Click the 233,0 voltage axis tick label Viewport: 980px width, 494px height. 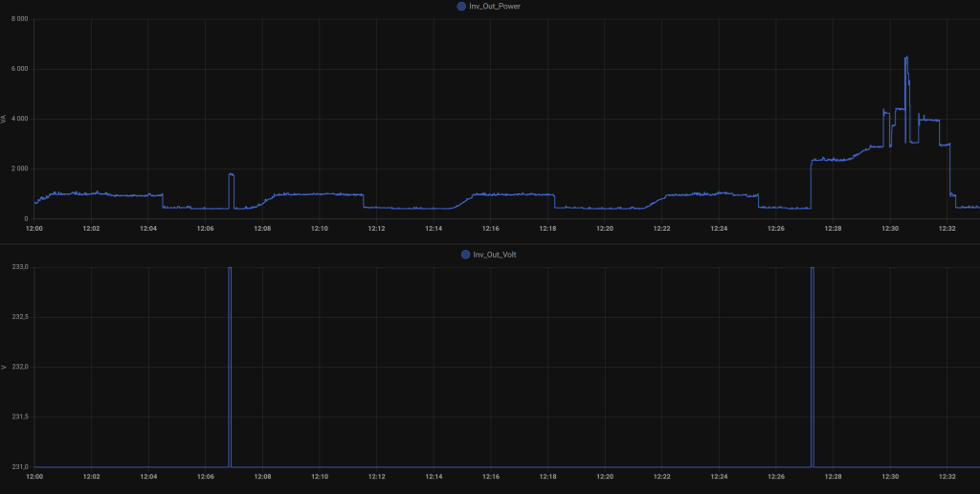19,267
